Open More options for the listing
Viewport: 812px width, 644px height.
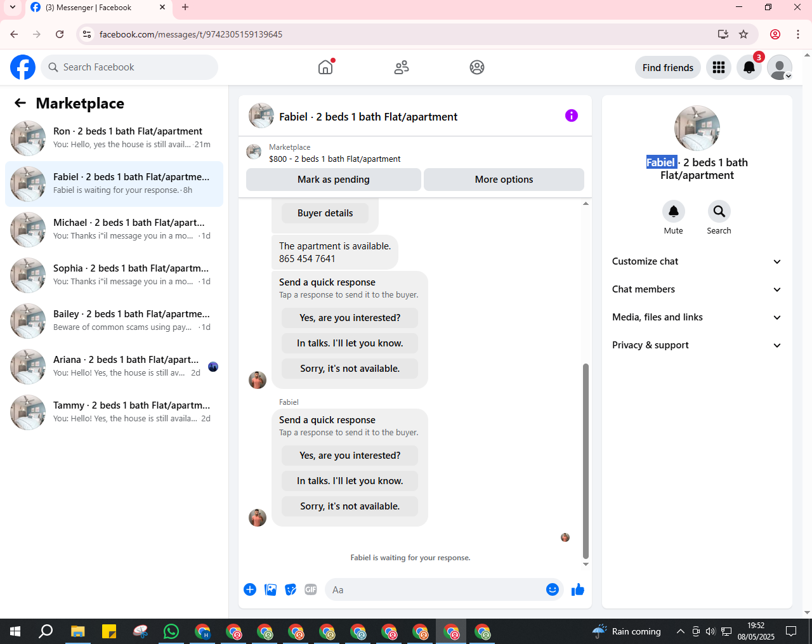[504, 180]
